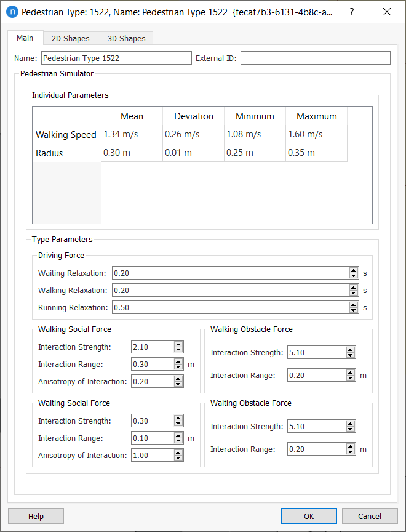406x532 pixels.
Task: Click the External ID input field
Action: 315,58
